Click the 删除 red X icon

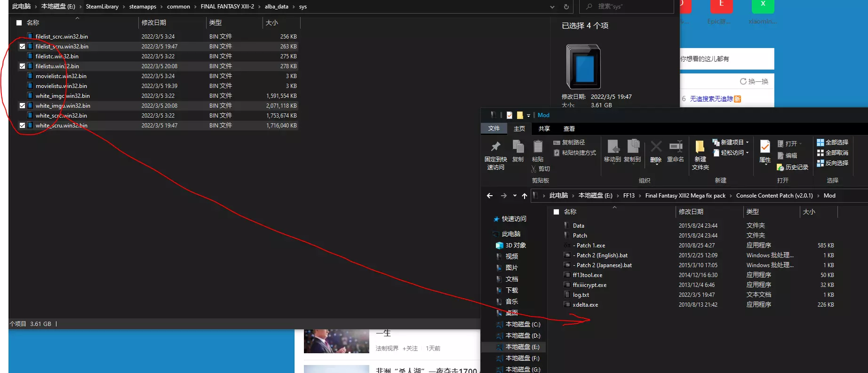point(656,146)
